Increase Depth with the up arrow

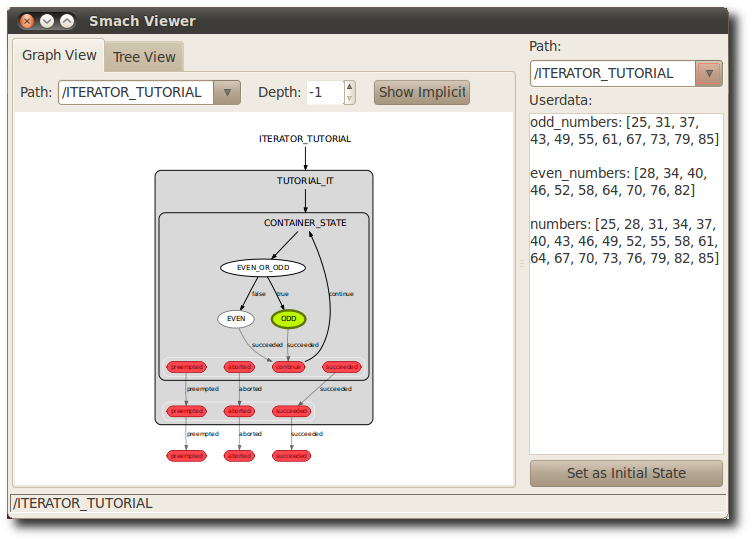[349, 87]
